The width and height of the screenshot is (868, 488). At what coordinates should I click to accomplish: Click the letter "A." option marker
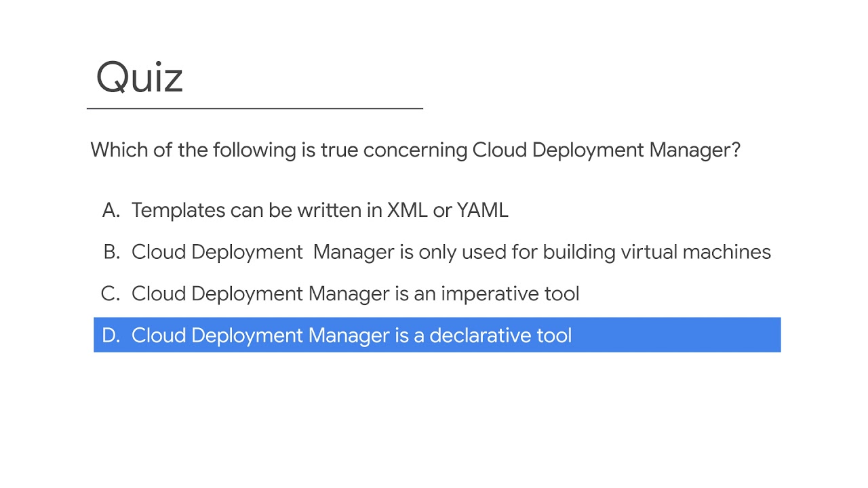(111, 210)
